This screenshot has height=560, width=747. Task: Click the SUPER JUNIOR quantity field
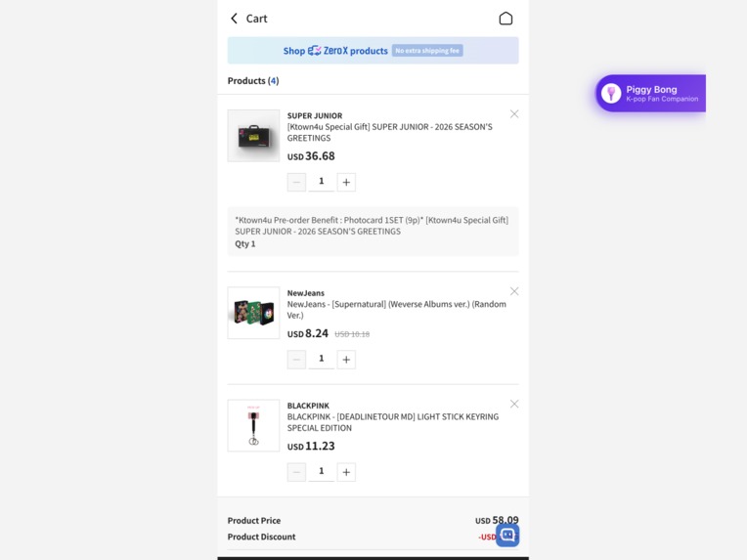[x=322, y=182]
